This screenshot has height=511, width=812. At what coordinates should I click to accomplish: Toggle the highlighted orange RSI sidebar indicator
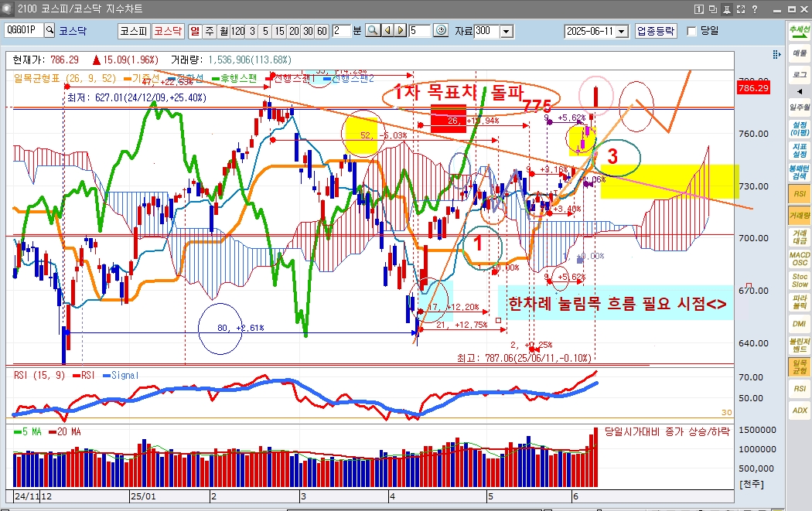click(x=800, y=193)
